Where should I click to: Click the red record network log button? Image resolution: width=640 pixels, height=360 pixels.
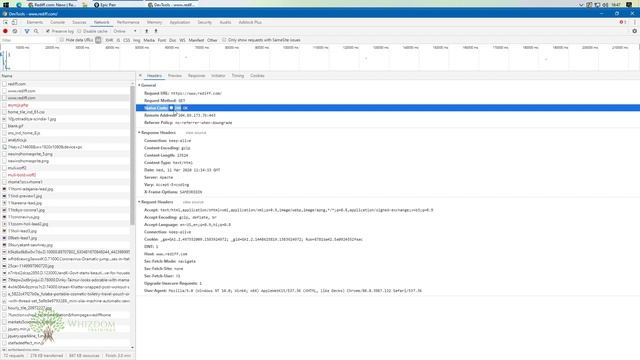[5, 31]
